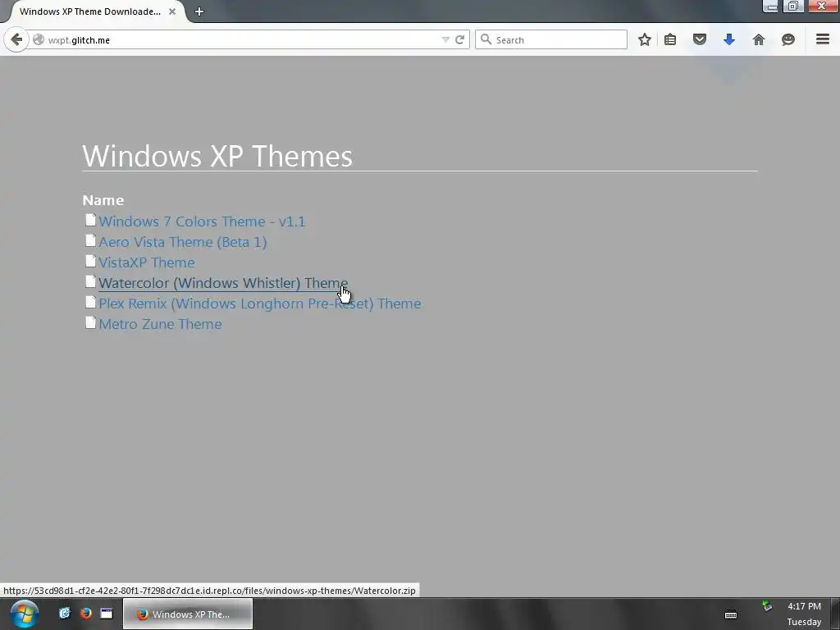Click file icon beside Metro Zune Theme
Viewport: 840px width, 630px height.
point(90,322)
